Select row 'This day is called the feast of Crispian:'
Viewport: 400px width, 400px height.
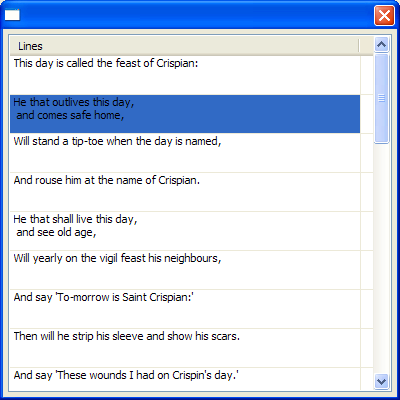[x=185, y=75]
